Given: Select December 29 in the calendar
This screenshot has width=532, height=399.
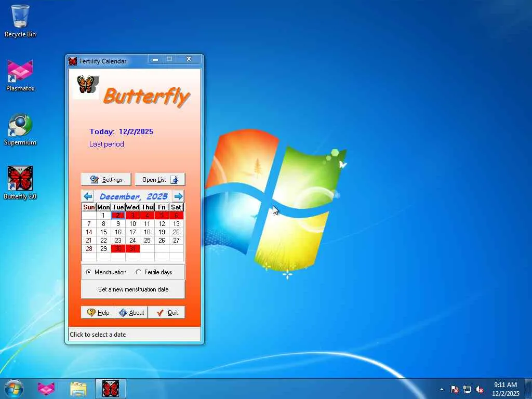Looking at the screenshot, I should click(103, 249).
